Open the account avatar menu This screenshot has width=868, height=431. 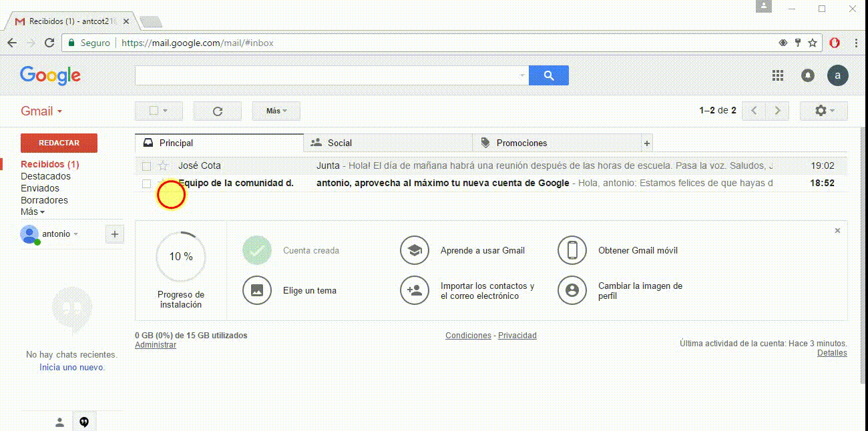tap(838, 75)
